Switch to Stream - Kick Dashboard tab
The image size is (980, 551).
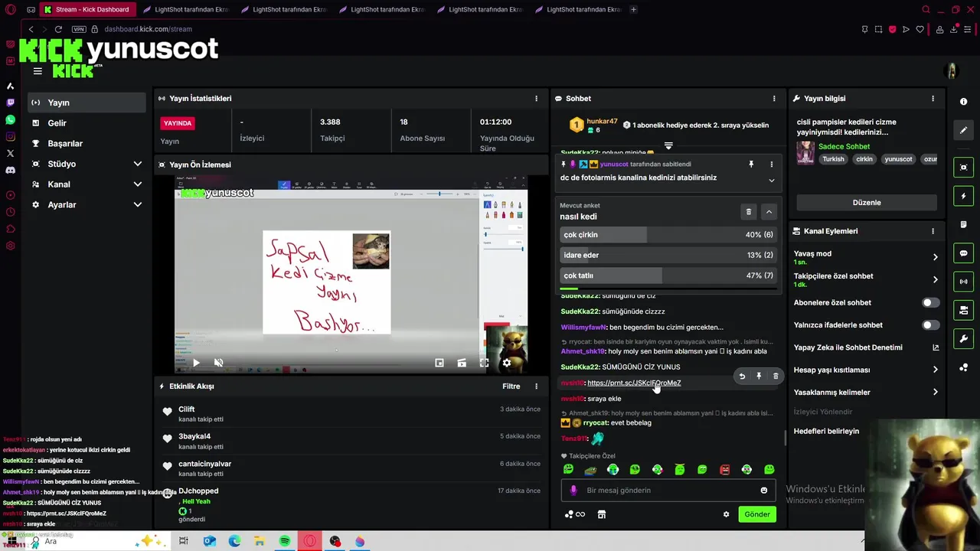coord(88,9)
